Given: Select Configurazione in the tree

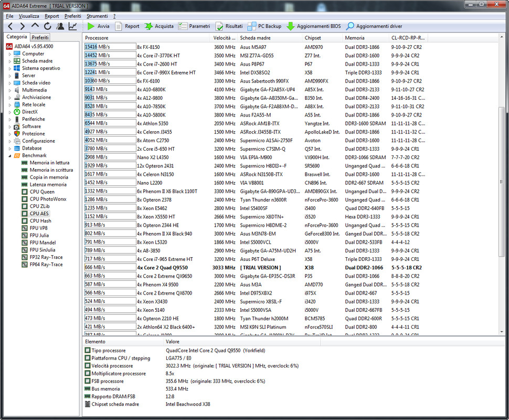Looking at the screenshot, I should coord(38,141).
